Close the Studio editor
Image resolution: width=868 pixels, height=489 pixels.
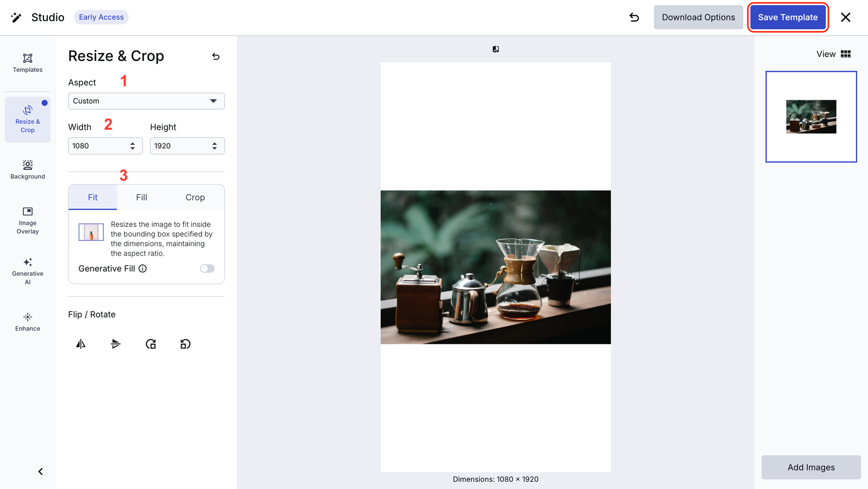click(x=846, y=17)
